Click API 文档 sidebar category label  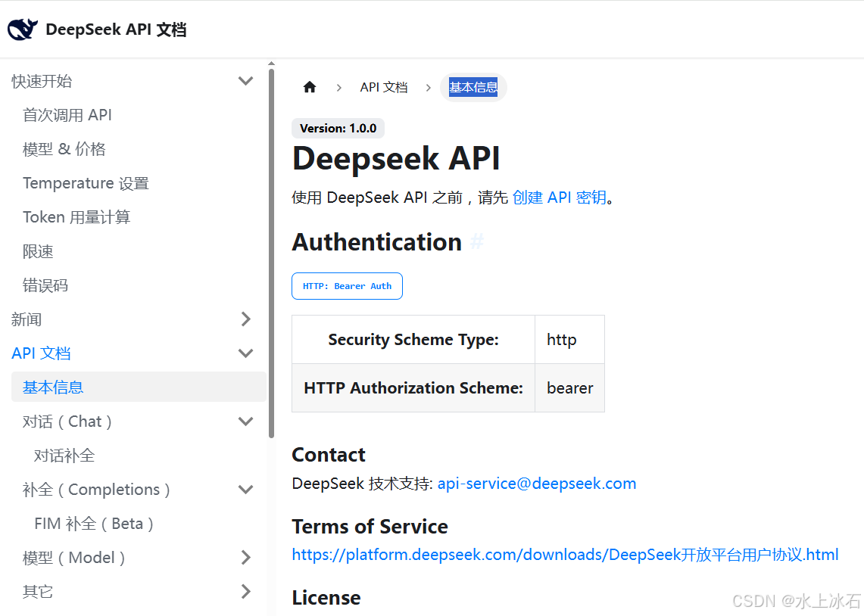[x=42, y=353]
